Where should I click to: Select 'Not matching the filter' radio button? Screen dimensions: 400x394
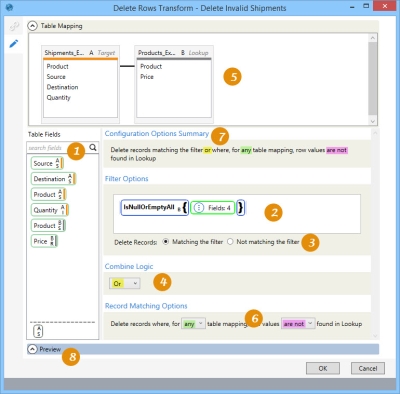(230, 242)
